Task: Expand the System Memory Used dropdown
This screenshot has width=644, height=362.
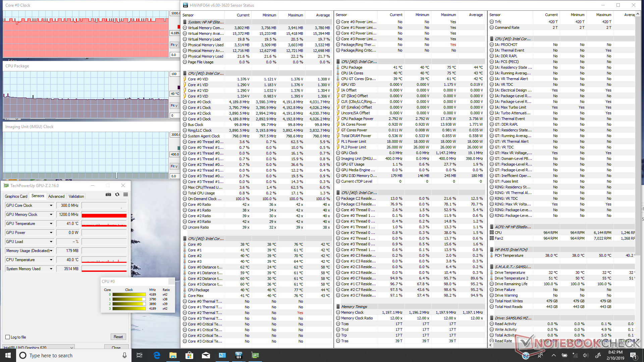Action: point(51,269)
